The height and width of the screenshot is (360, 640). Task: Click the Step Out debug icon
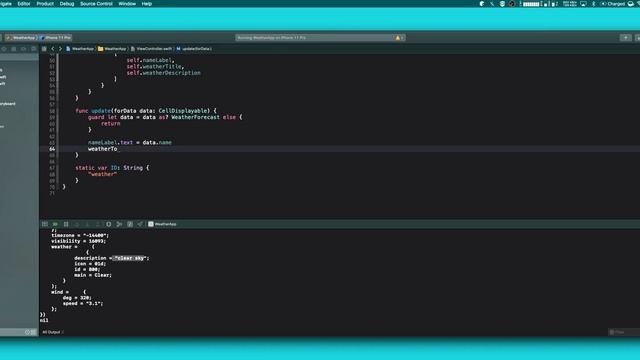tap(98, 224)
